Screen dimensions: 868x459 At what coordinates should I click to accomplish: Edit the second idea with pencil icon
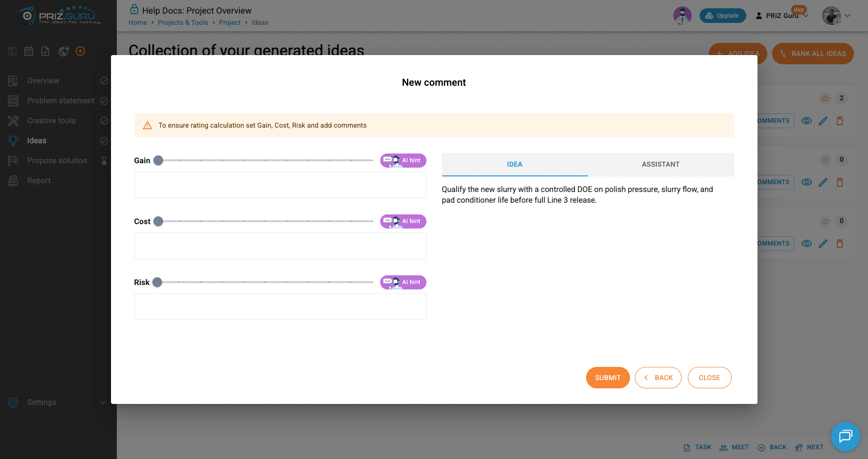point(823,182)
